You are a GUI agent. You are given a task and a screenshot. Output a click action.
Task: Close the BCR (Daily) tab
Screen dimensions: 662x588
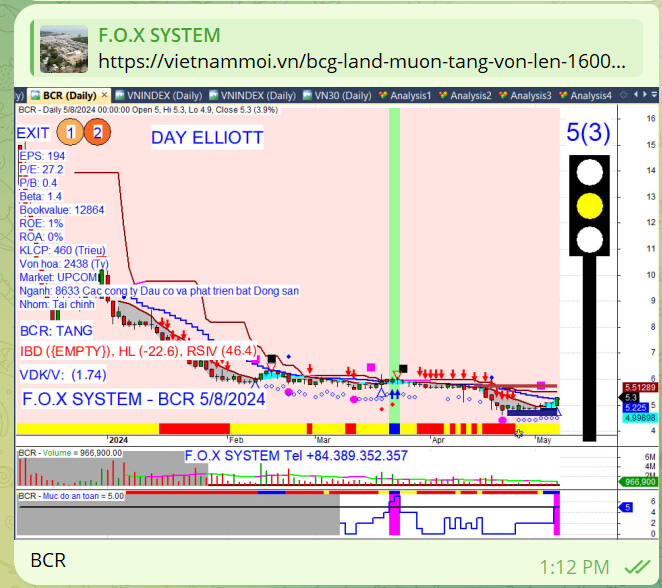[x=104, y=95]
